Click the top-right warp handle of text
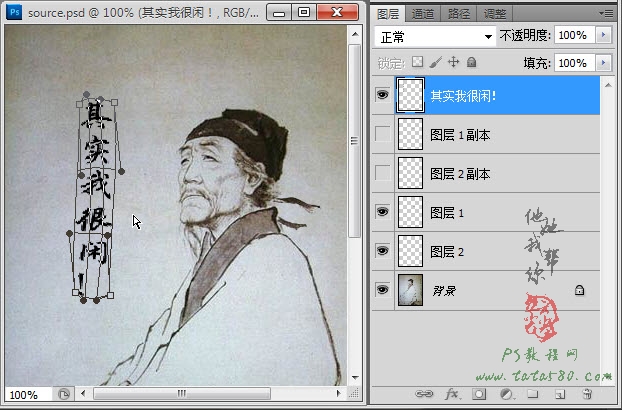This screenshot has height=410, width=622. click(114, 103)
